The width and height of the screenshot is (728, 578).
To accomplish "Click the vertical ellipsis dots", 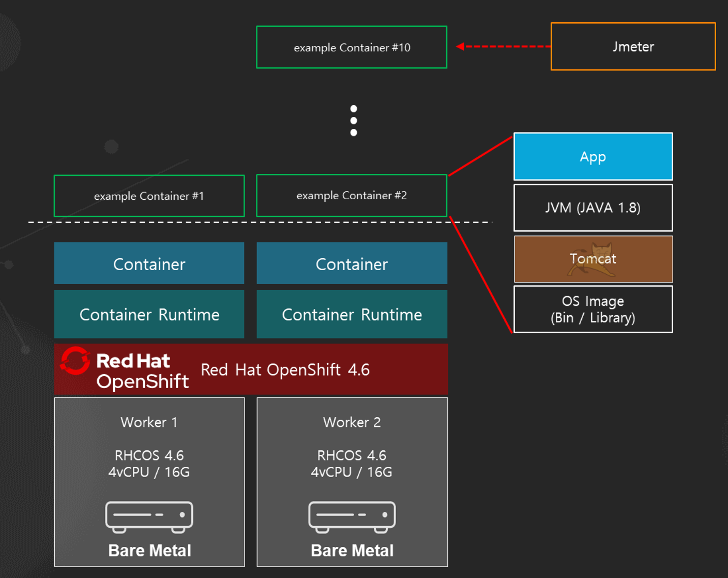I will pos(354,121).
